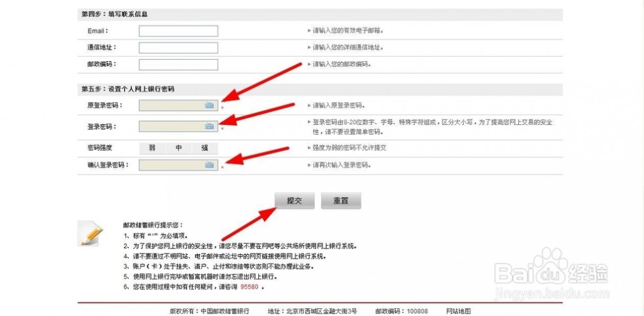Click the soft keyboard icon in 确认登录密码 field
This screenshot has width=644, height=316.
[x=209, y=165]
